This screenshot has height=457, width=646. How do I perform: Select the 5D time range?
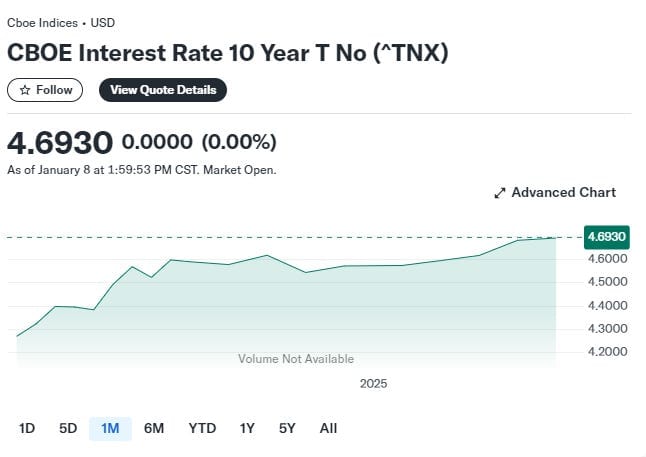[x=68, y=429]
